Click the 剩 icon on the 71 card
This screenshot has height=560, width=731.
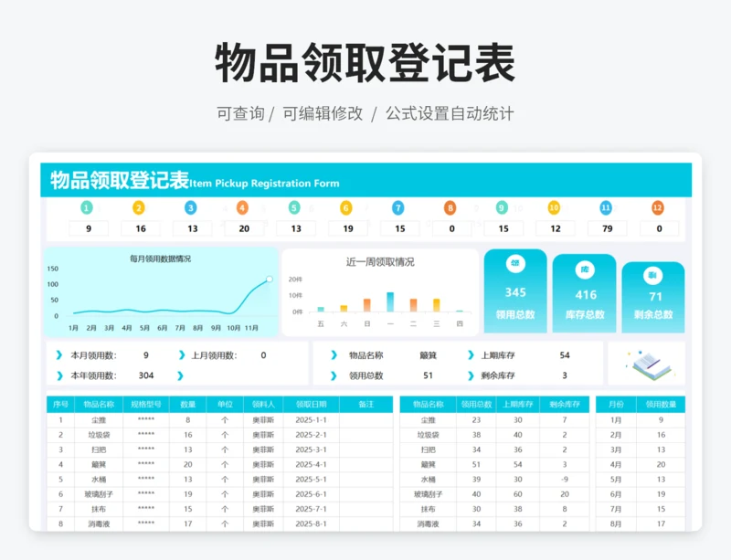652,275
